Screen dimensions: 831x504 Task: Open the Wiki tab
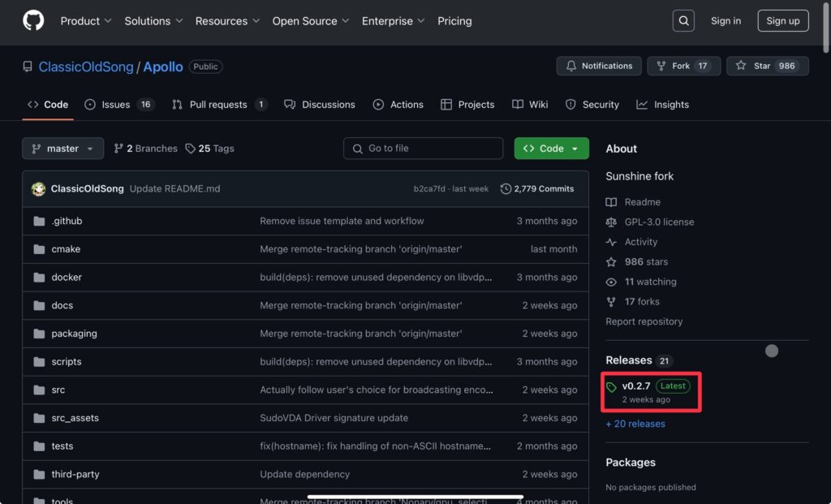click(530, 105)
